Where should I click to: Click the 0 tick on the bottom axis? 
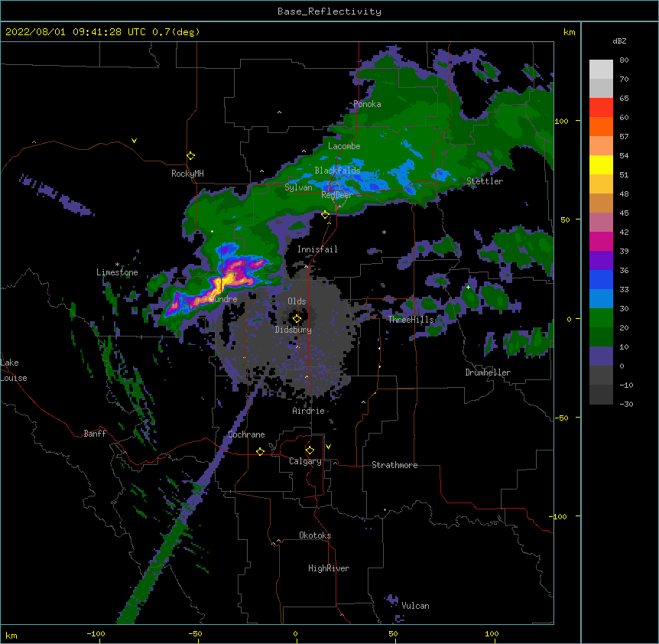click(295, 634)
